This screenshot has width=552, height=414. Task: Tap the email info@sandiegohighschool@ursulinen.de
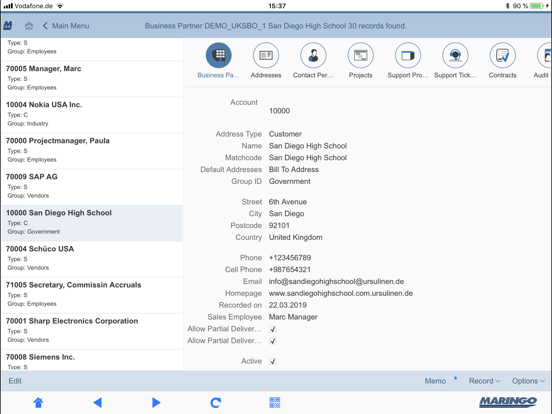(336, 281)
